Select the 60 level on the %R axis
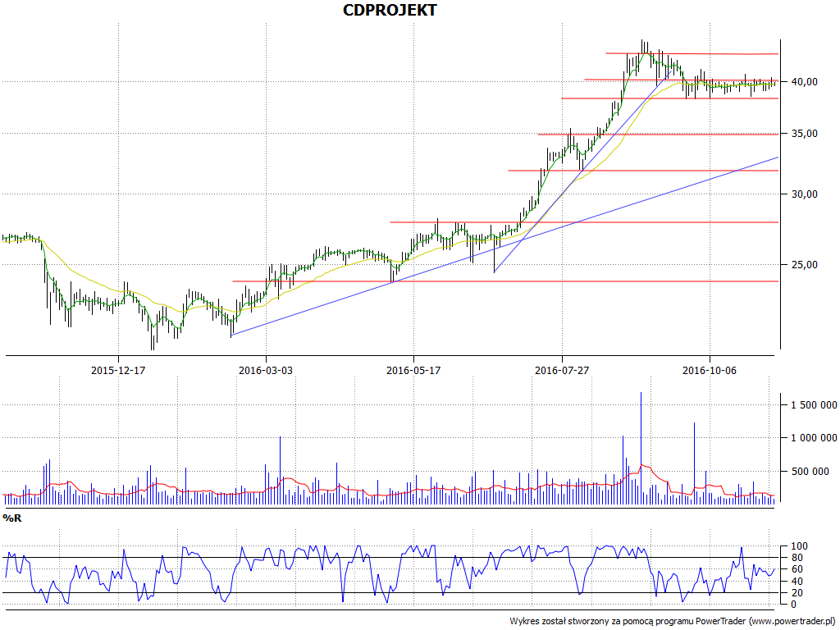The image size is (840, 630). tap(797, 569)
